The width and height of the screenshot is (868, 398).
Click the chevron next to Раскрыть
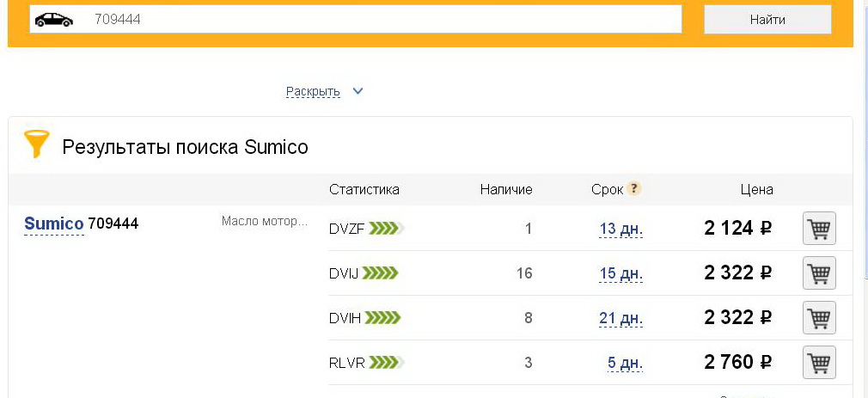pyautogui.click(x=358, y=91)
